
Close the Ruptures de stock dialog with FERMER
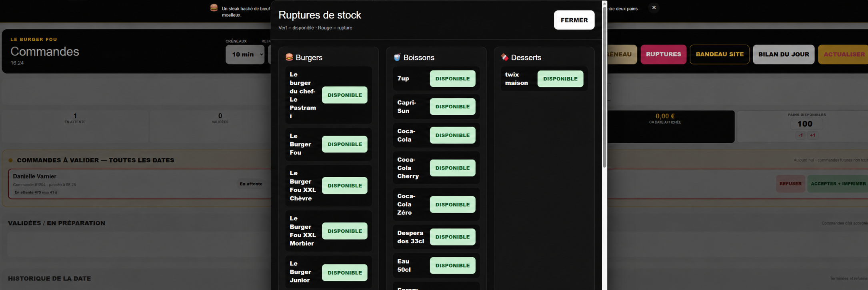click(x=574, y=20)
